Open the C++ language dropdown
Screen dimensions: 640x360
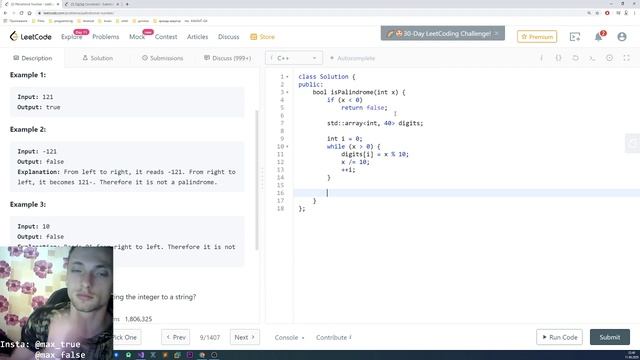pos(294,58)
